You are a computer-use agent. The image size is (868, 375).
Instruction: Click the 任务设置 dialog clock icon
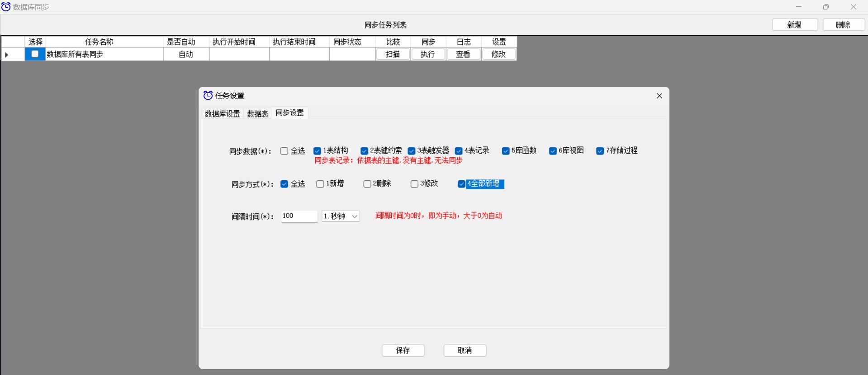point(208,95)
